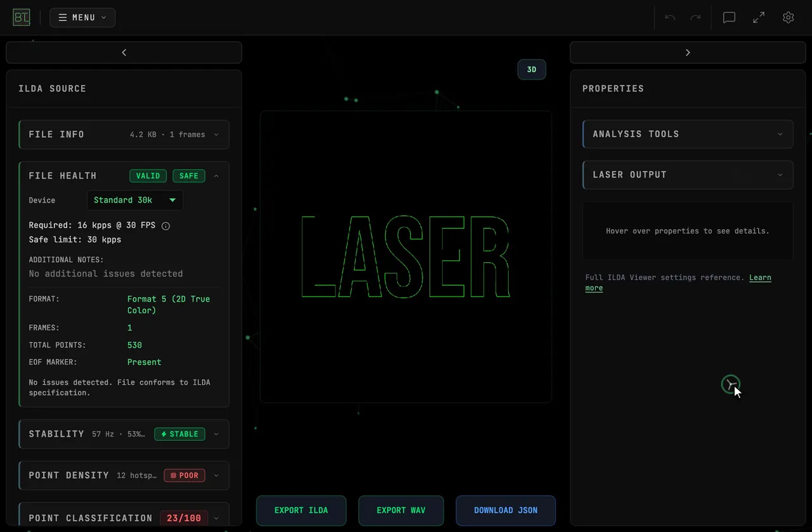Image resolution: width=812 pixels, height=532 pixels.
Task: Click 'Hover over properties to see details' box
Action: pos(688,231)
